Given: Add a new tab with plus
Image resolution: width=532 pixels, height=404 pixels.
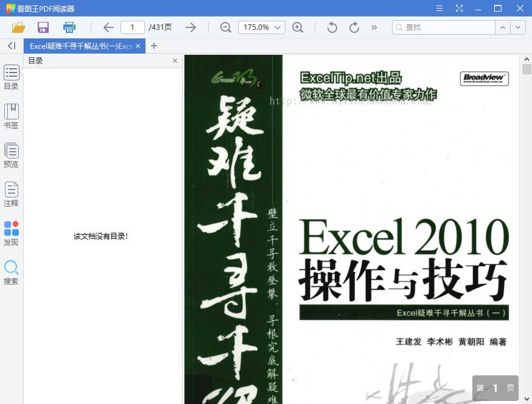Looking at the screenshot, I should click(x=154, y=46).
